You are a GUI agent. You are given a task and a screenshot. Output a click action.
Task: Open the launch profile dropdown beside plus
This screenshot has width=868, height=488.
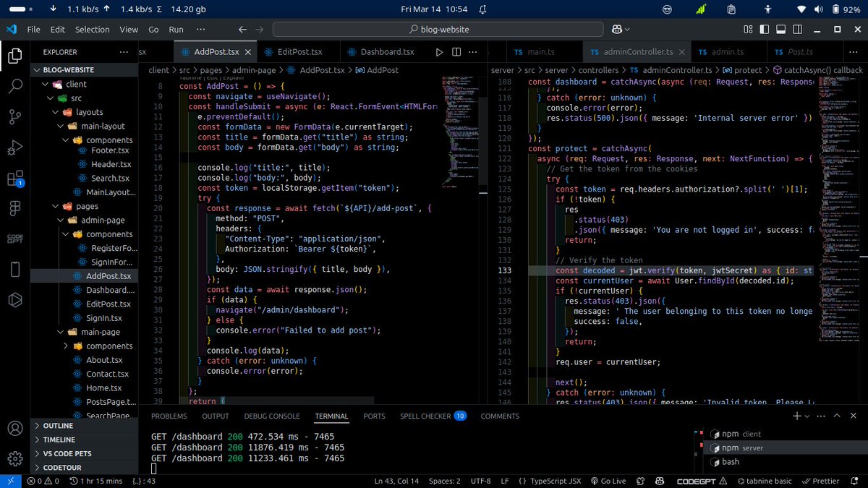pyautogui.click(x=807, y=416)
